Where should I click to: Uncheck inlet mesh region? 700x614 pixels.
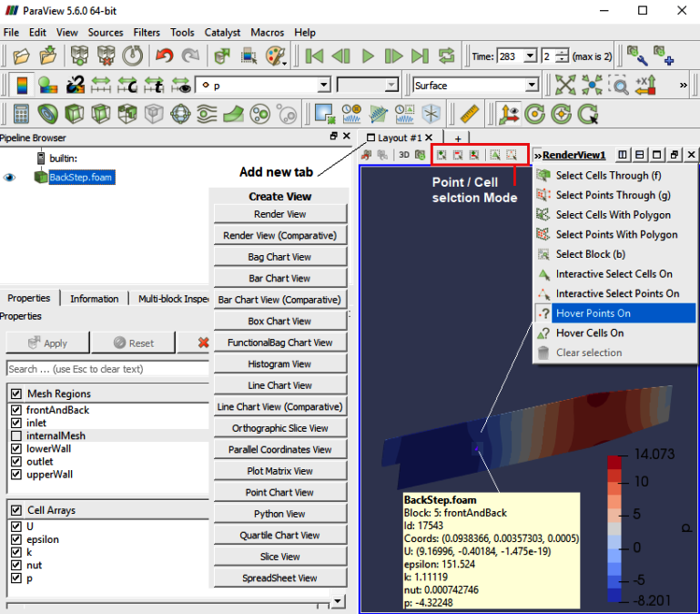pyautogui.click(x=16, y=423)
